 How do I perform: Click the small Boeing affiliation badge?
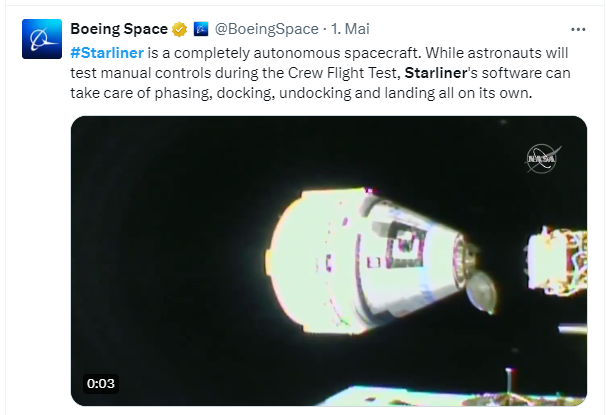pos(200,28)
